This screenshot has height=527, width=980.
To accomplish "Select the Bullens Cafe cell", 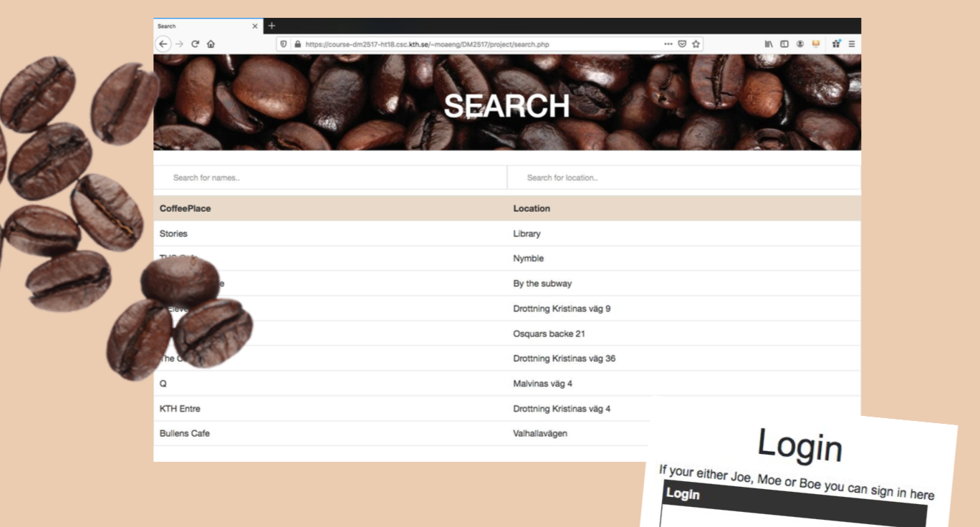I will (185, 433).
